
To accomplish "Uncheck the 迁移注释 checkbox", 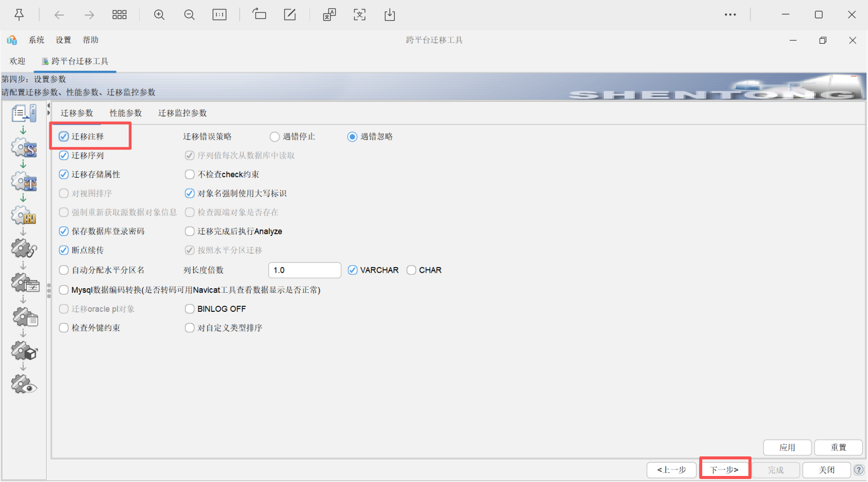I will coord(64,137).
